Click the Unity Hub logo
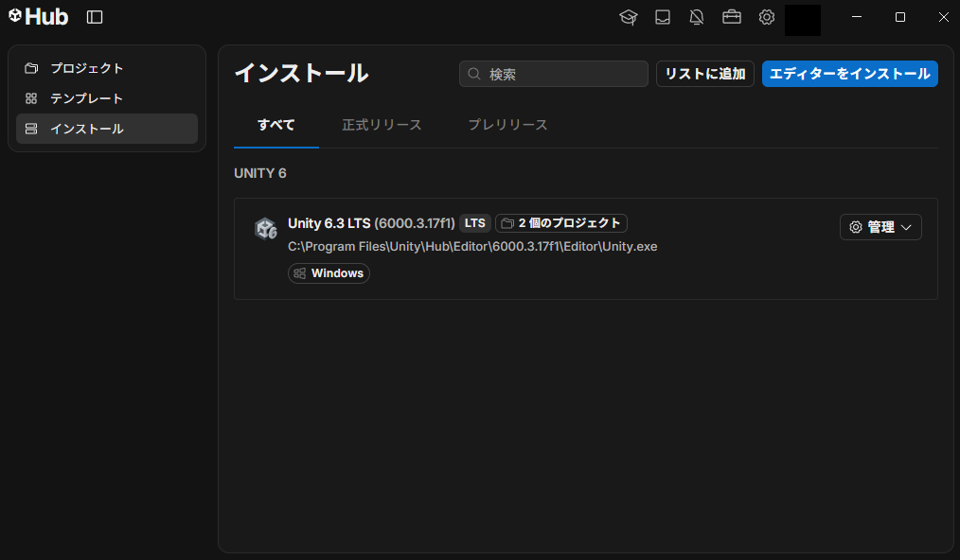The image size is (960, 560). (x=38, y=16)
